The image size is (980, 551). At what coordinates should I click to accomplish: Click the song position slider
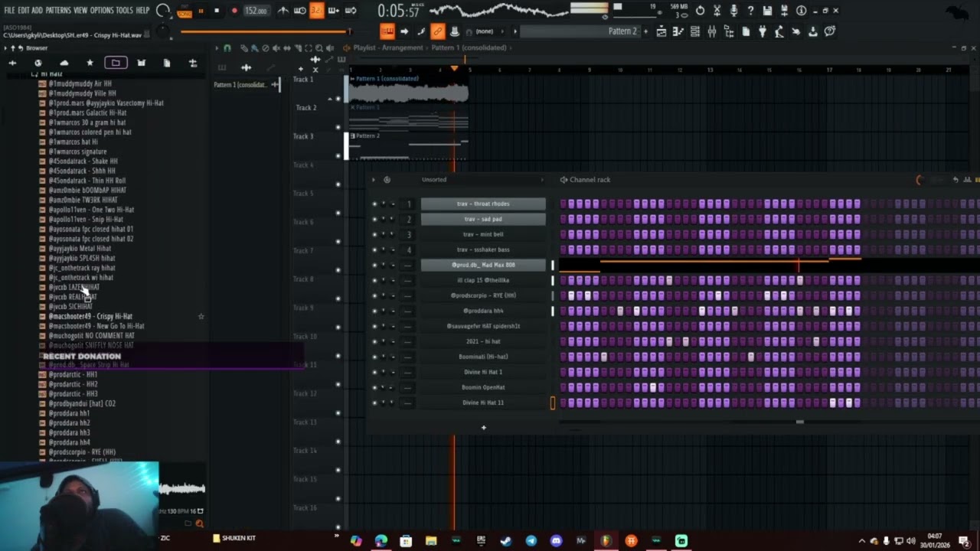tap(265, 31)
